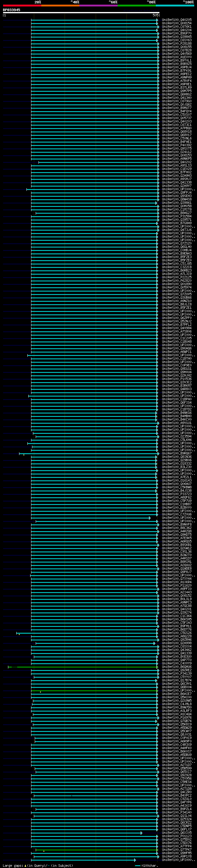Select hit label UniRef100_Q05737

click(x=177, y=118)
